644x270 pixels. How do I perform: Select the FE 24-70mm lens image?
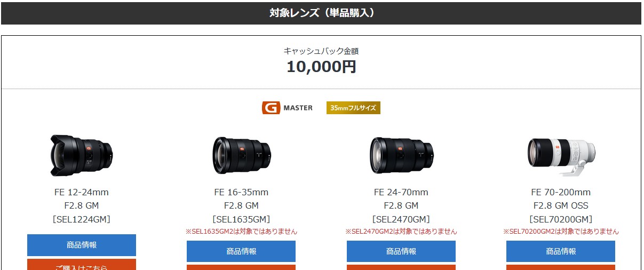(401, 155)
